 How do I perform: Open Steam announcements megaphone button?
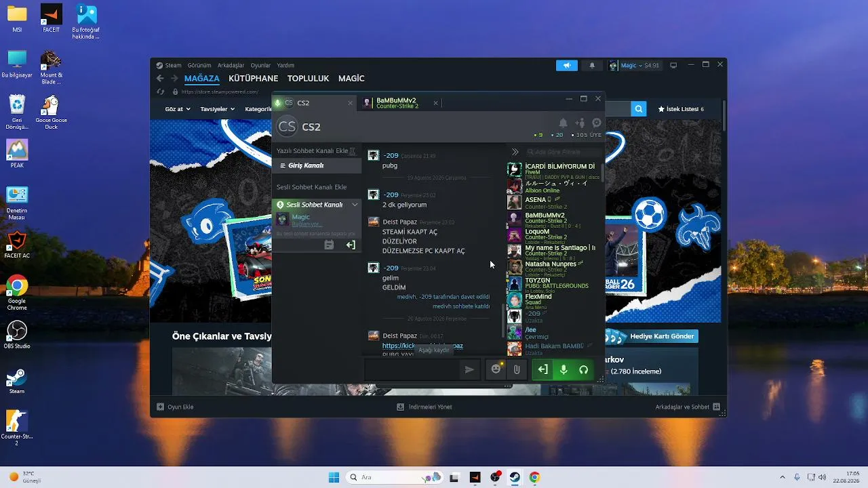(567, 65)
